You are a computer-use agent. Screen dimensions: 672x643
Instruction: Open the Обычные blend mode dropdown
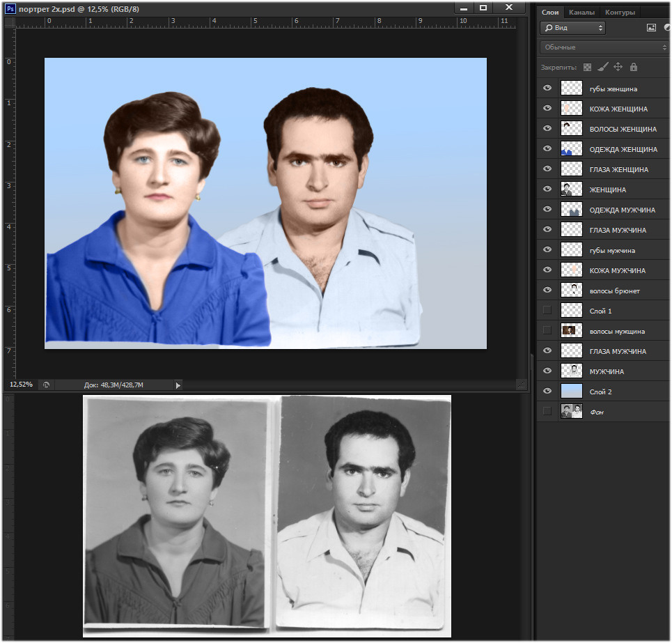603,47
